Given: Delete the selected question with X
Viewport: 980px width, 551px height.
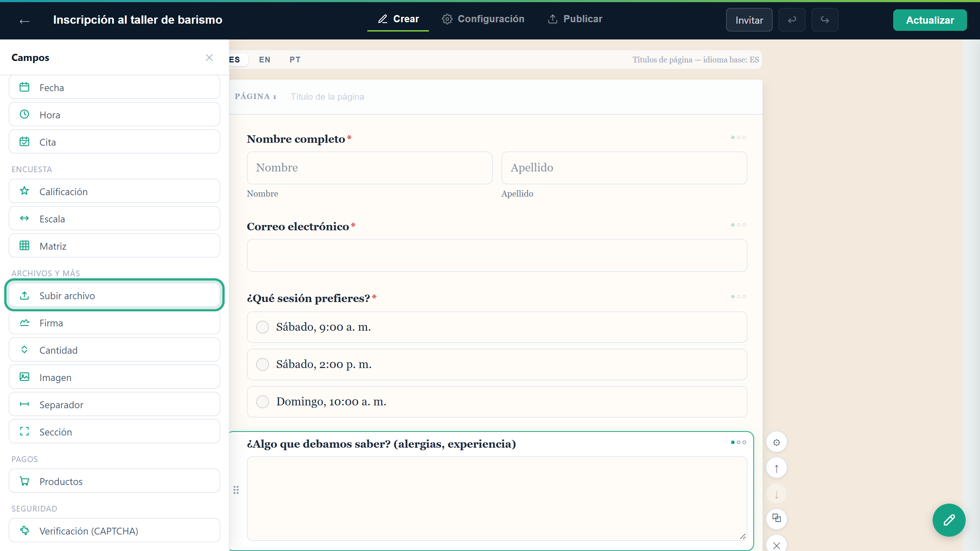Looking at the screenshot, I should point(777,544).
